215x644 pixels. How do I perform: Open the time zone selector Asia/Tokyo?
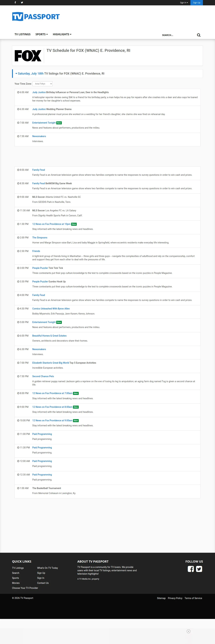tap(43, 84)
